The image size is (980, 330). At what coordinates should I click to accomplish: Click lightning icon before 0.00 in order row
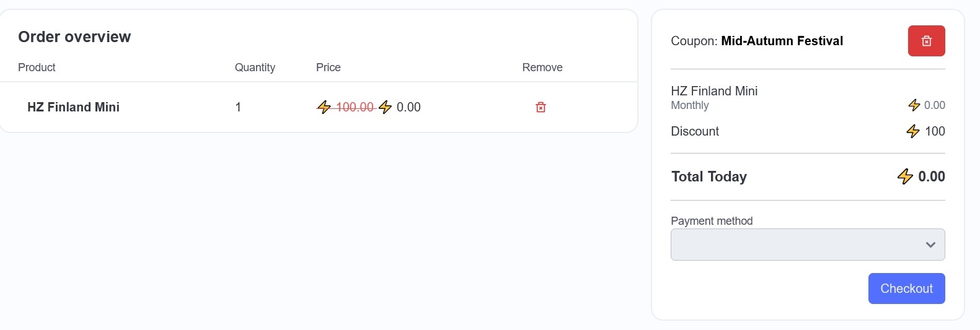click(x=385, y=107)
